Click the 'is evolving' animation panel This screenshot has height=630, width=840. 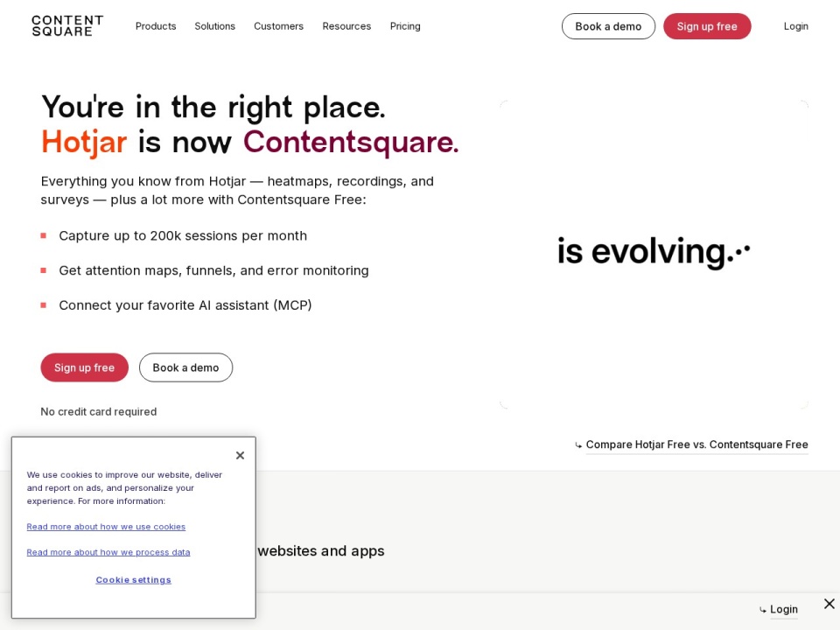(x=654, y=254)
